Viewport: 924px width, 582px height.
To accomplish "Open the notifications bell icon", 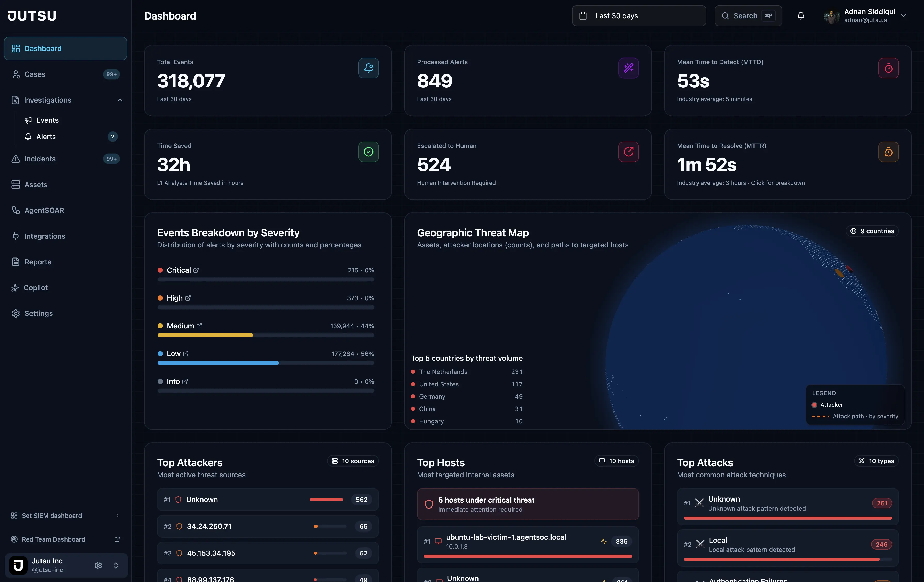I will tap(801, 16).
